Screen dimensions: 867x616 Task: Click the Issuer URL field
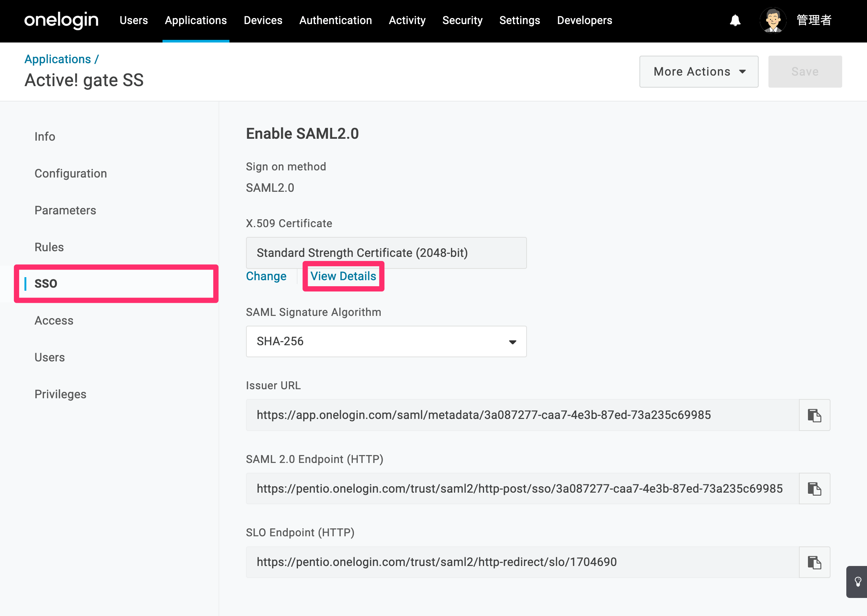tap(522, 415)
